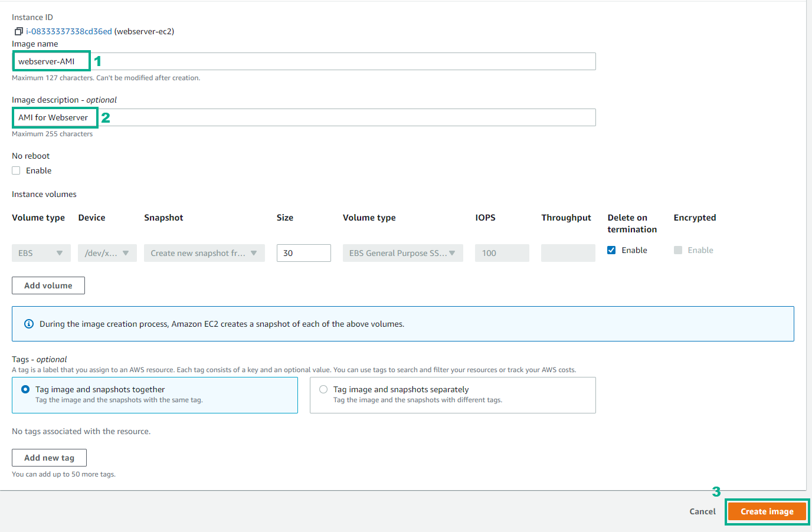
Task: Click the Cancel button
Action: click(702, 511)
